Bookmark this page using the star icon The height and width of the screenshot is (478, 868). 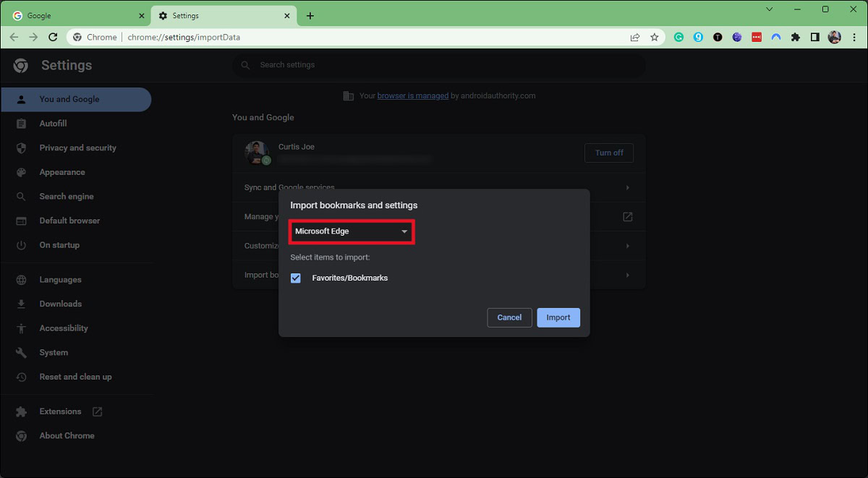point(655,37)
